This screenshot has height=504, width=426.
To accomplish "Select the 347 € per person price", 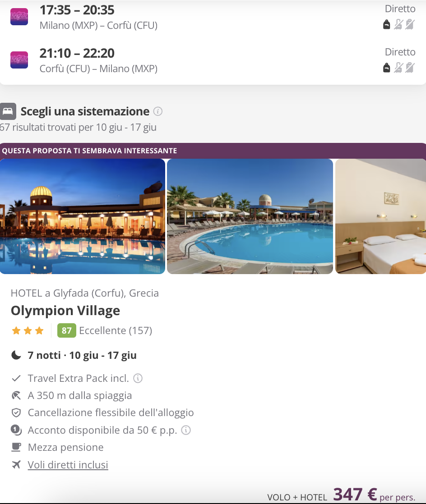I will pos(374,495).
